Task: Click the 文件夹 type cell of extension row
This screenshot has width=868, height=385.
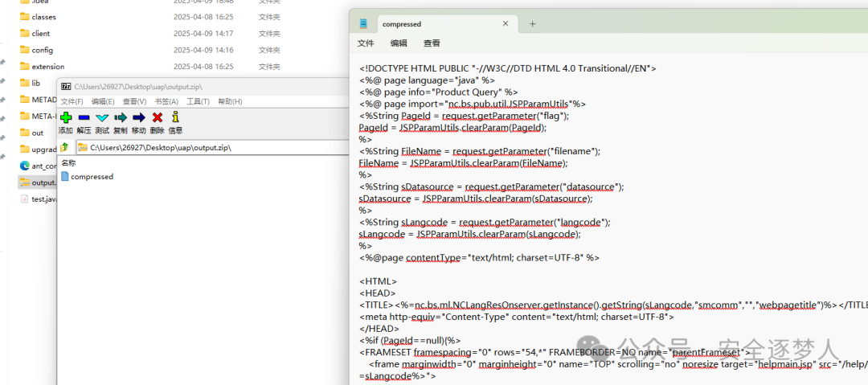Action: coord(269,67)
